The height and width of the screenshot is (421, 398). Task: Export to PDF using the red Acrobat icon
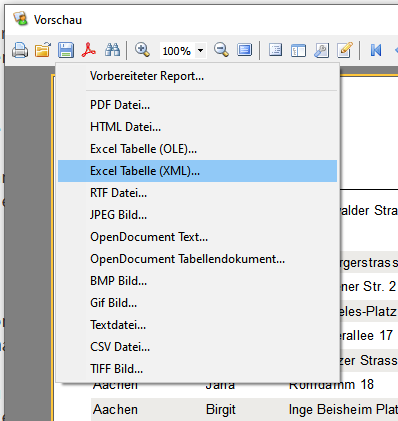pos(89,51)
